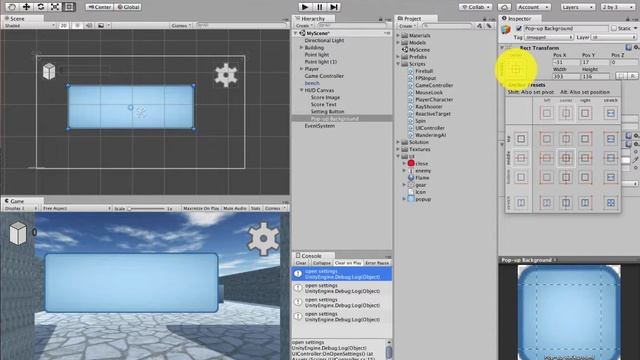Open Rect Transform help book icon
The image size is (640, 360).
(x=629, y=48)
